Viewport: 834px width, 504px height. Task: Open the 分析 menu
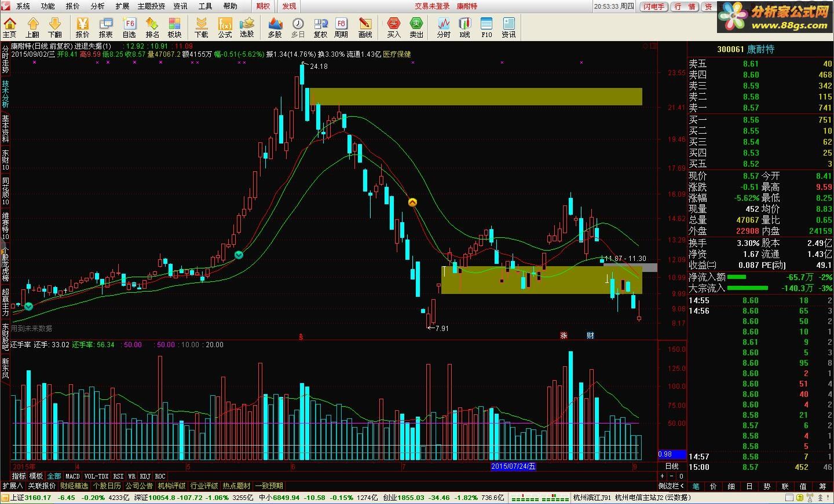(x=98, y=6)
